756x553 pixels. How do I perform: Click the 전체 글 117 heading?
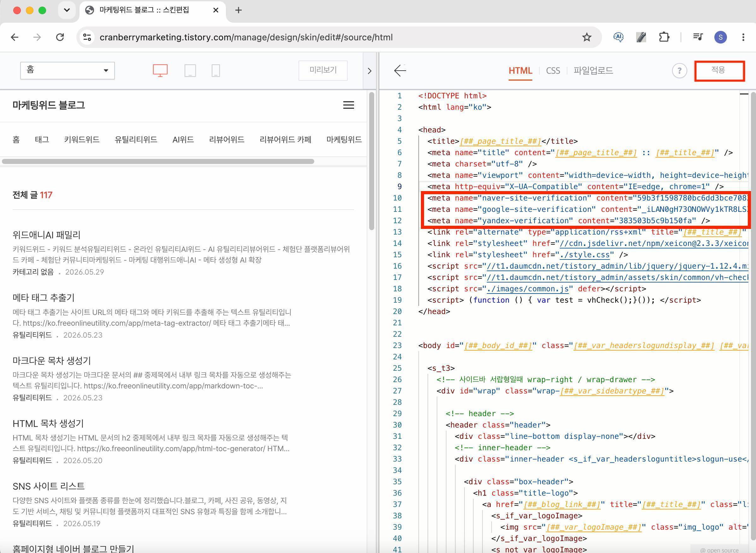32,195
